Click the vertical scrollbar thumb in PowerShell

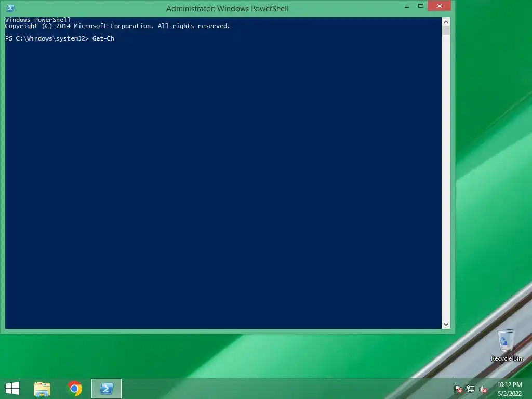[x=446, y=31]
